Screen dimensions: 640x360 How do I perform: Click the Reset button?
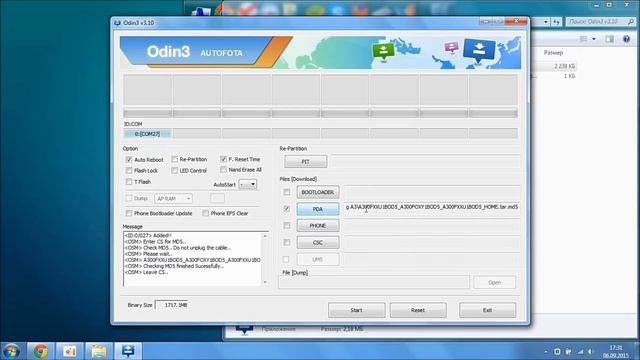[x=418, y=310]
